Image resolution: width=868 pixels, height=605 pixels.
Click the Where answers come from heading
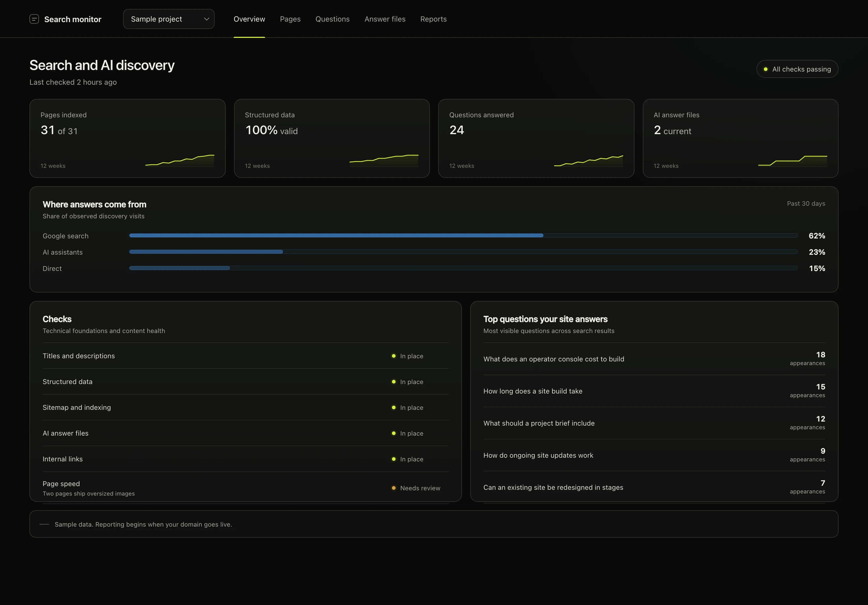click(94, 204)
